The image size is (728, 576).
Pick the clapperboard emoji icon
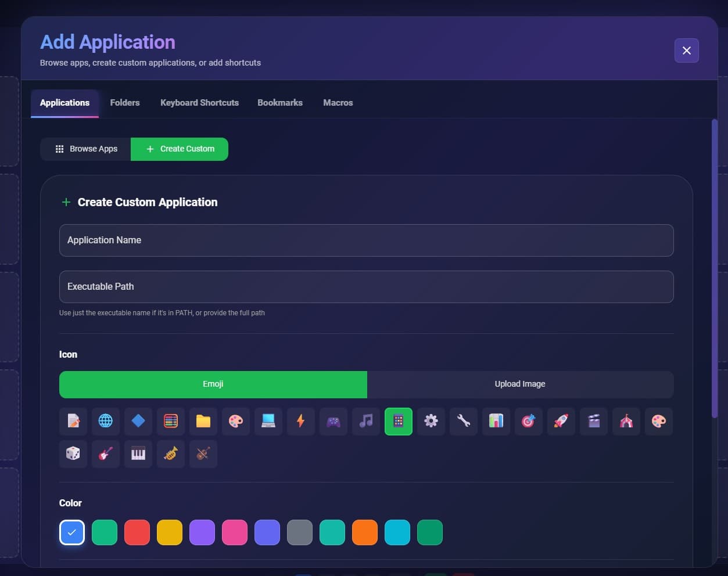[593, 421]
